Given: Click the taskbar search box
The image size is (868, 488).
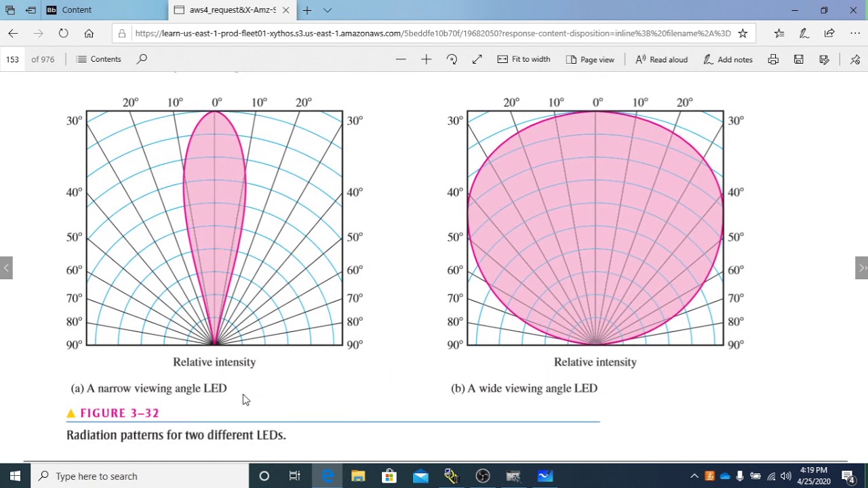Looking at the screenshot, I should pyautogui.click(x=140, y=476).
